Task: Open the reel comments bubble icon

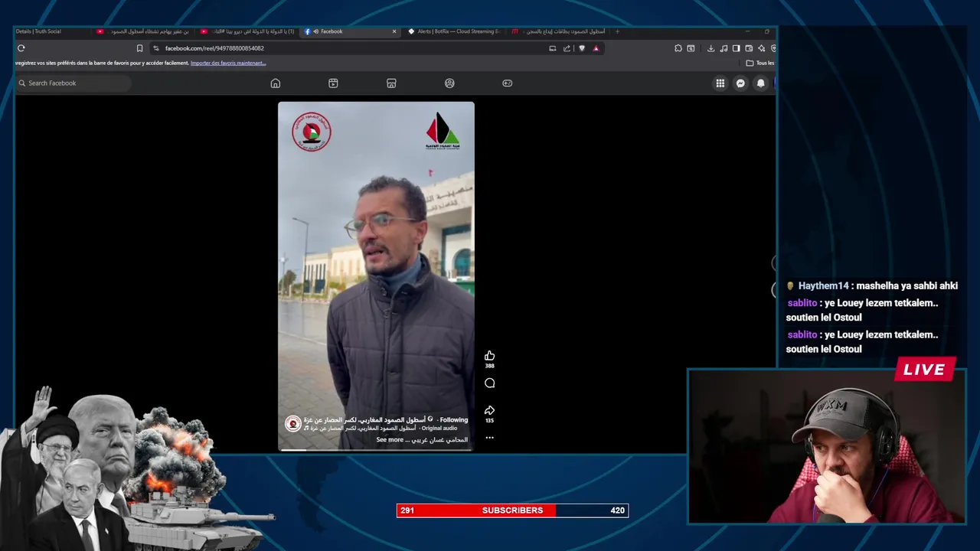Action: (x=489, y=383)
